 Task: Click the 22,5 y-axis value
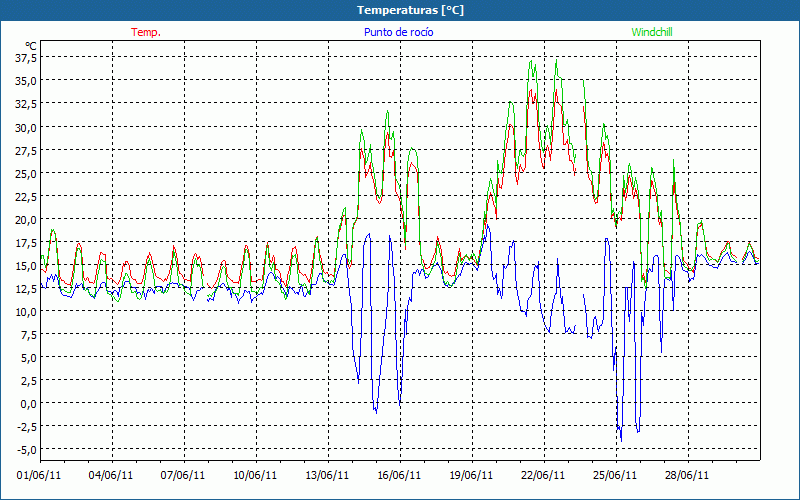[x=26, y=196]
